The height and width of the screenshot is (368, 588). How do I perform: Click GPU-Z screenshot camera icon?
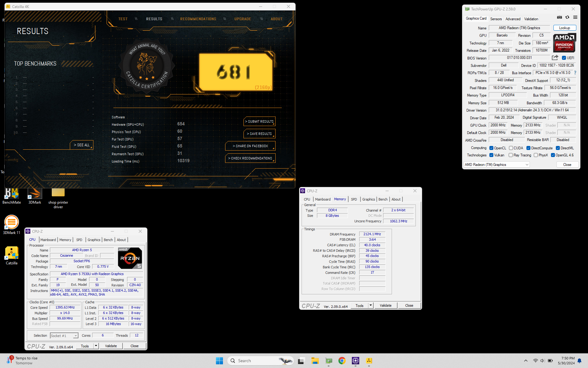560,17
